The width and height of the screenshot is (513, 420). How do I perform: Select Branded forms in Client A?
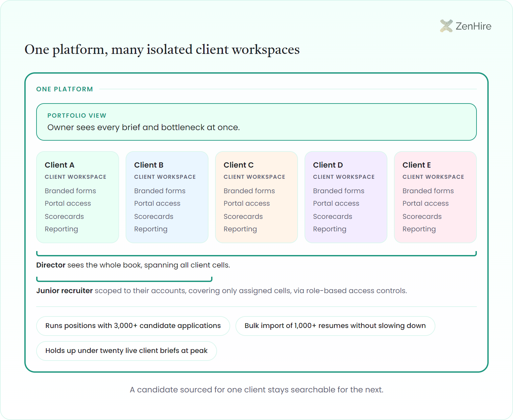click(x=70, y=191)
